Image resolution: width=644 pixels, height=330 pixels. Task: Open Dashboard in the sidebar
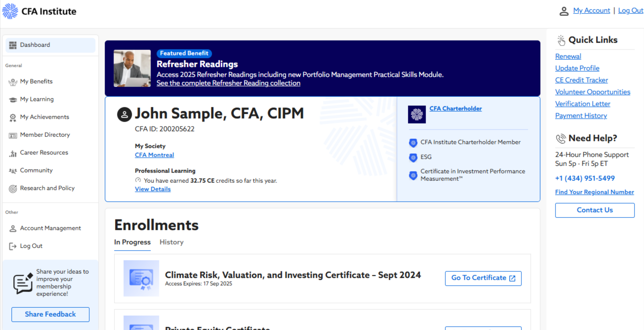pos(50,45)
